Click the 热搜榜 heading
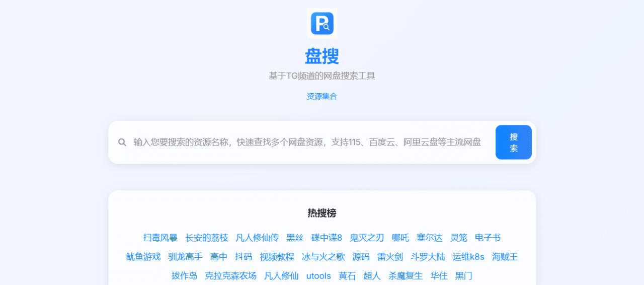Viewport: 644px width, 285px height. pyautogui.click(x=322, y=213)
